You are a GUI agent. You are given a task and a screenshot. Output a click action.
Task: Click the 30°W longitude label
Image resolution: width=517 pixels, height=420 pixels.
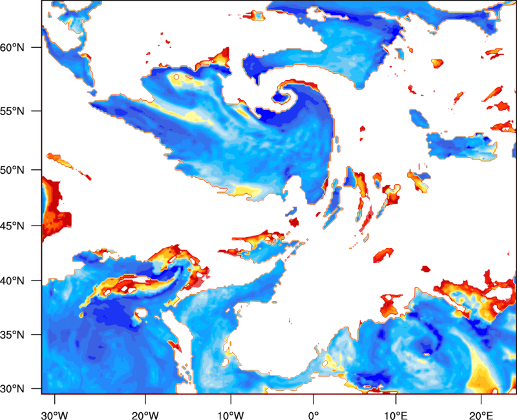pyautogui.click(x=54, y=415)
